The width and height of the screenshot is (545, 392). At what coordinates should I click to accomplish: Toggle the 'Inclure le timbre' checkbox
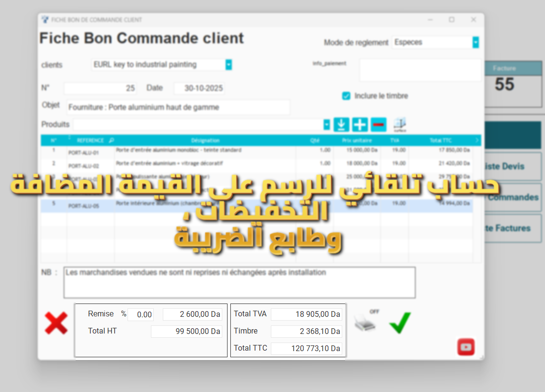click(346, 96)
